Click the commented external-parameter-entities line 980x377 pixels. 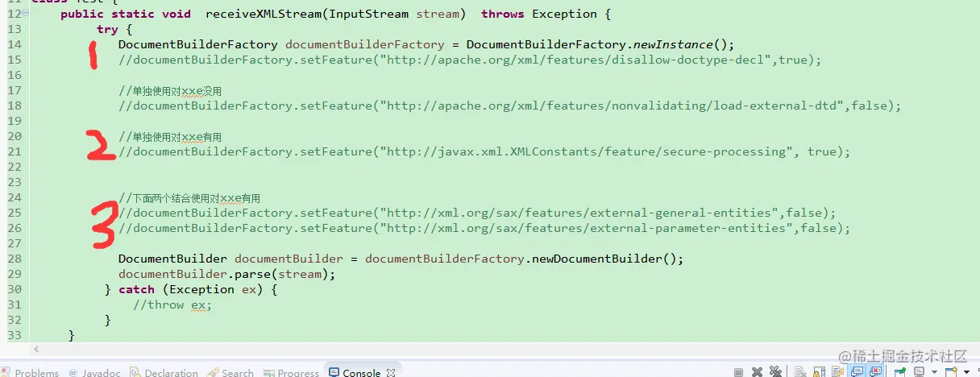[x=484, y=228]
